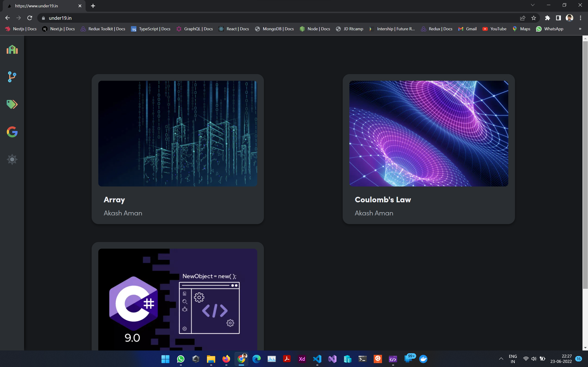Expand the hidden bookmarks overflow chevron

click(580, 29)
